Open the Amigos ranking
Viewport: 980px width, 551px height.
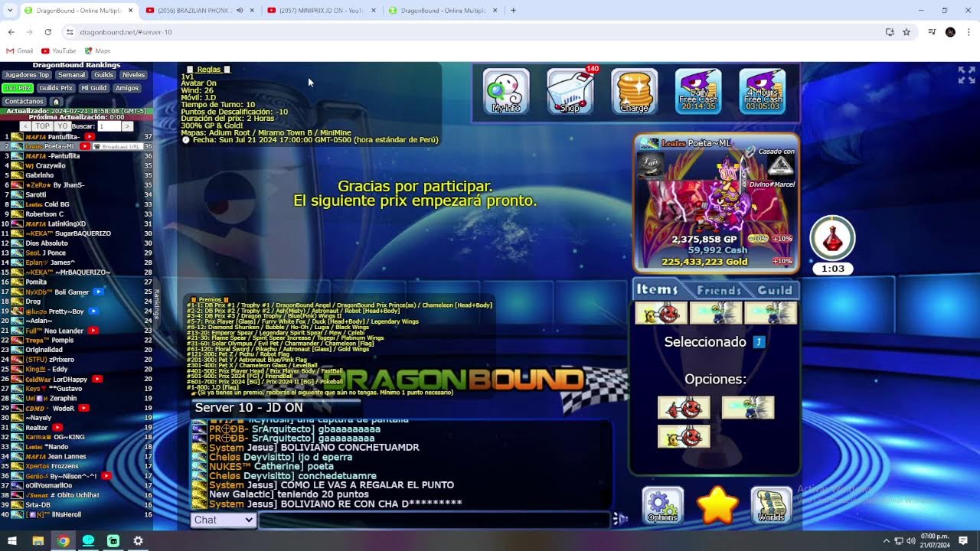pos(127,88)
